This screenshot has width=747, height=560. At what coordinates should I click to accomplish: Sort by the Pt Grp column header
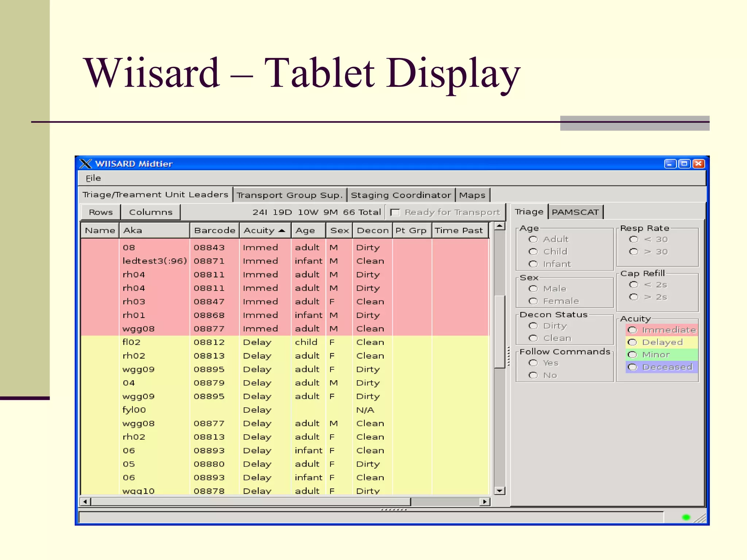412,230
